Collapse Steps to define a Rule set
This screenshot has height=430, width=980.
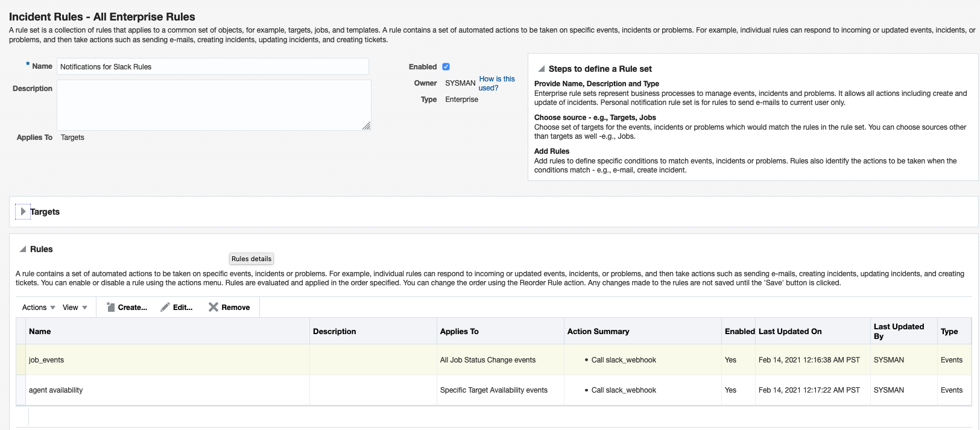(x=542, y=69)
